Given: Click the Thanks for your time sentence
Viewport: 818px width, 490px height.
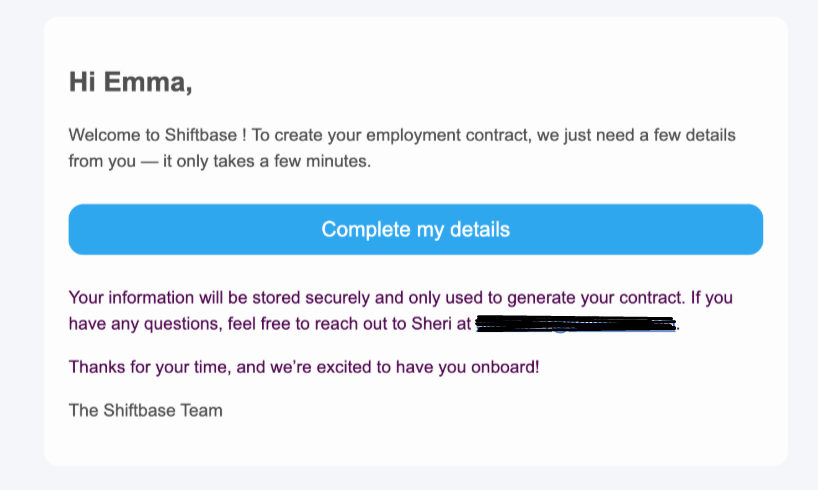Looking at the screenshot, I should [x=304, y=367].
